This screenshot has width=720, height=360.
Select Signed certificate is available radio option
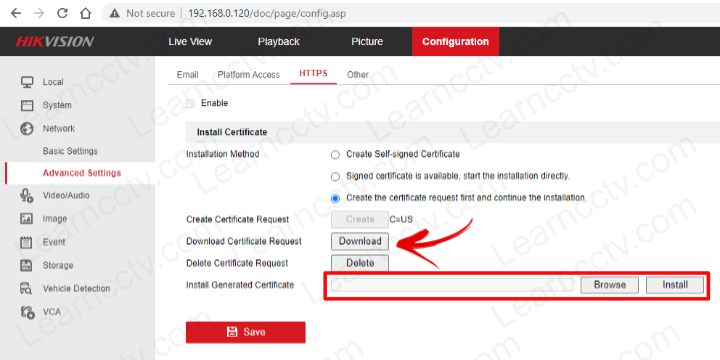click(x=335, y=177)
